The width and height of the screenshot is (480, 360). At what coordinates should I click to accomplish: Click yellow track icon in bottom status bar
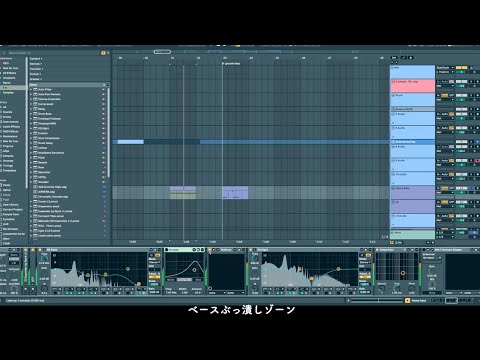(407, 300)
